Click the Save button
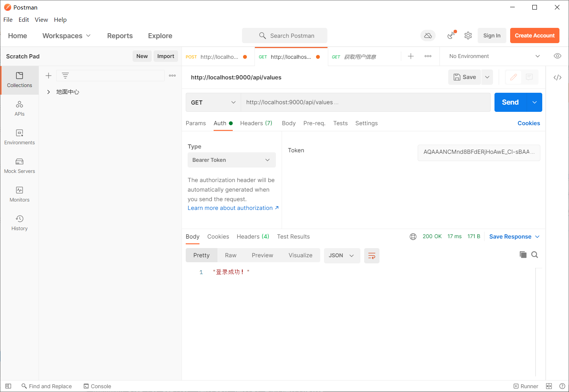This screenshot has width=569, height=392. [465, 77]
